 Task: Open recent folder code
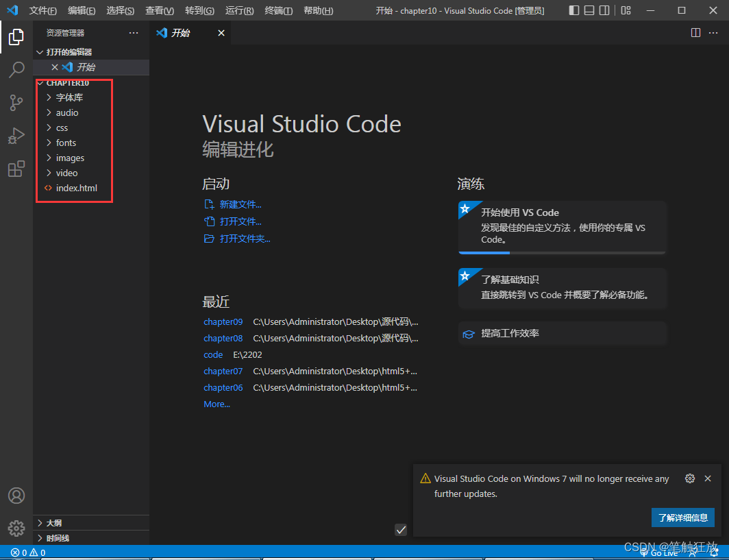pyautogui.click(x=213, y=354)
